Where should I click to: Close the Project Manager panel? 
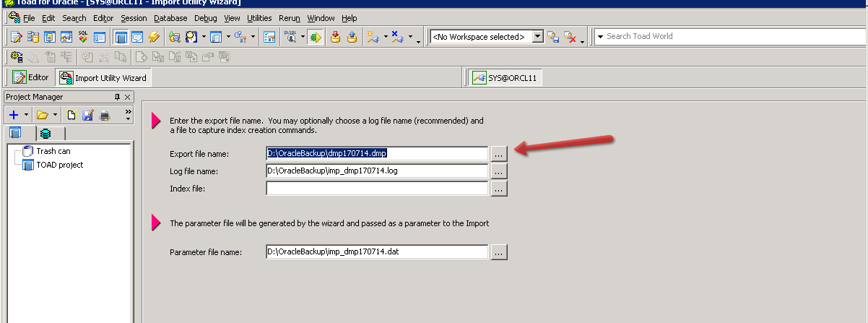[128, 97]
